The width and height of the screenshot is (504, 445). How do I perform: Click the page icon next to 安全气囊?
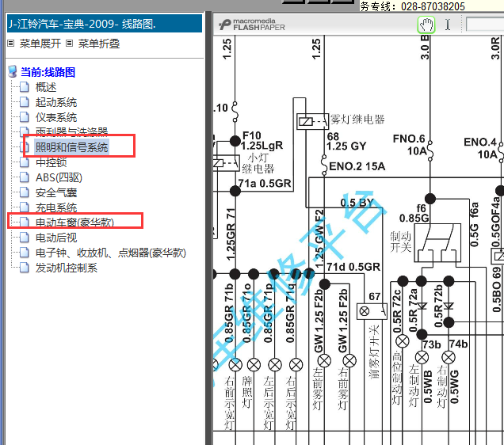[x=25, y=192]
